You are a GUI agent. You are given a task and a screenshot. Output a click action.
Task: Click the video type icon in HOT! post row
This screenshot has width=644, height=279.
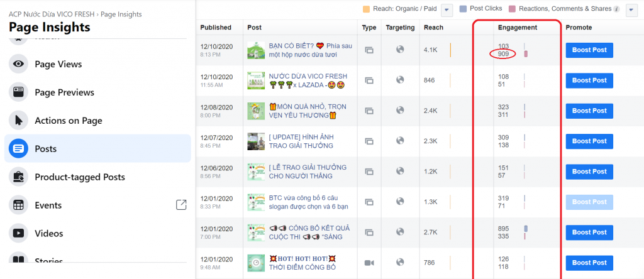point(369,263)
